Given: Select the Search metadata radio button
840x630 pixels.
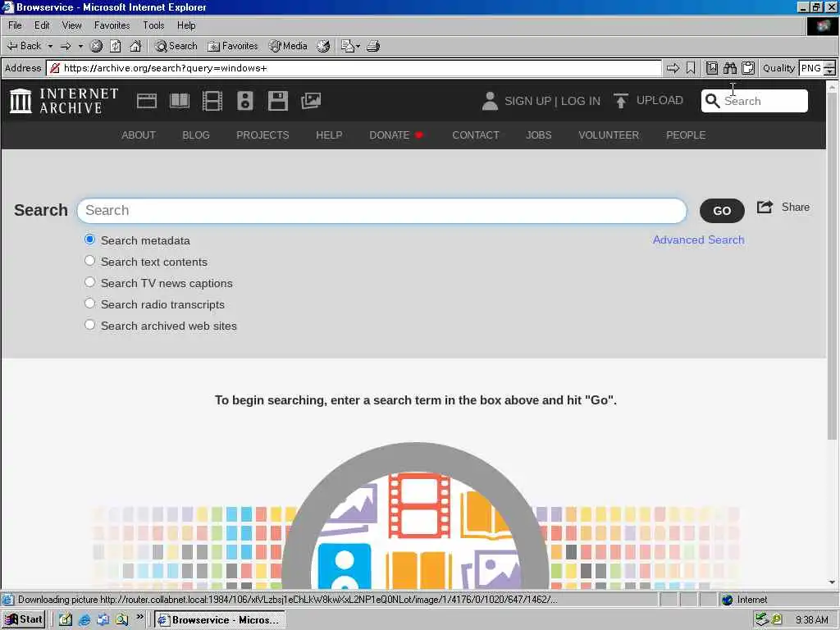Looking at the screenshot, I should tap(90, 240).
